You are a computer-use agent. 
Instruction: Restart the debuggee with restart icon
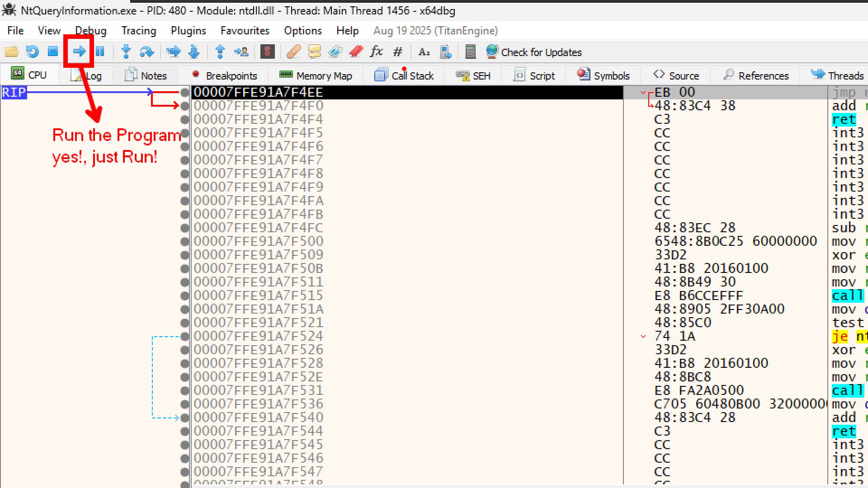[x=32, y=52]
